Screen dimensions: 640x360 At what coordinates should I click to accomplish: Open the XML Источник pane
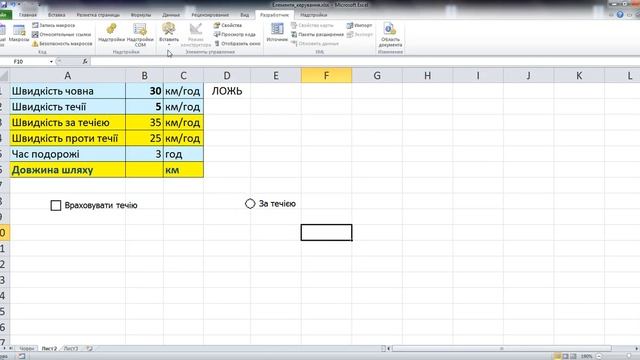[x=277, y=33]
